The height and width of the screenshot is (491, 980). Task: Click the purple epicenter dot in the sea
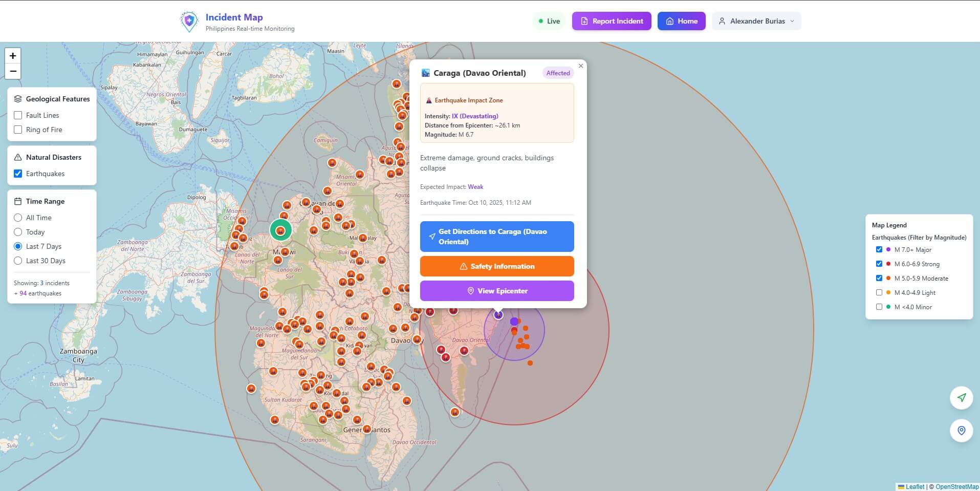[x=514, y=322]
